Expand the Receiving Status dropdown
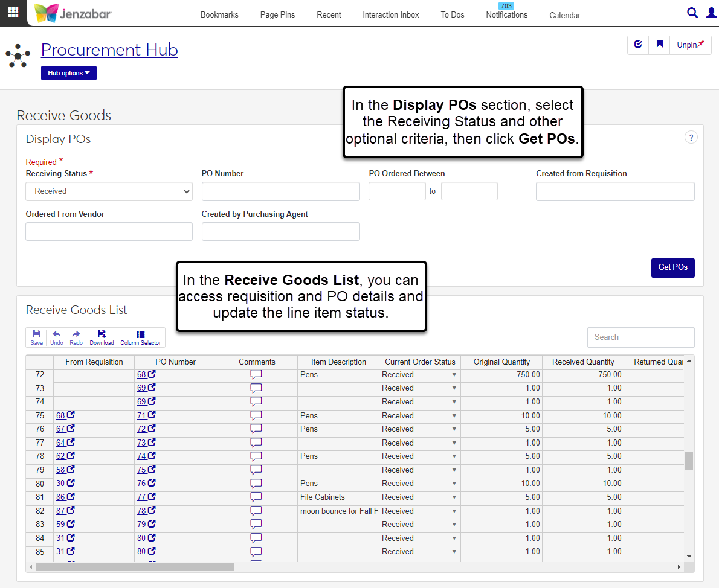 (109, 191)
